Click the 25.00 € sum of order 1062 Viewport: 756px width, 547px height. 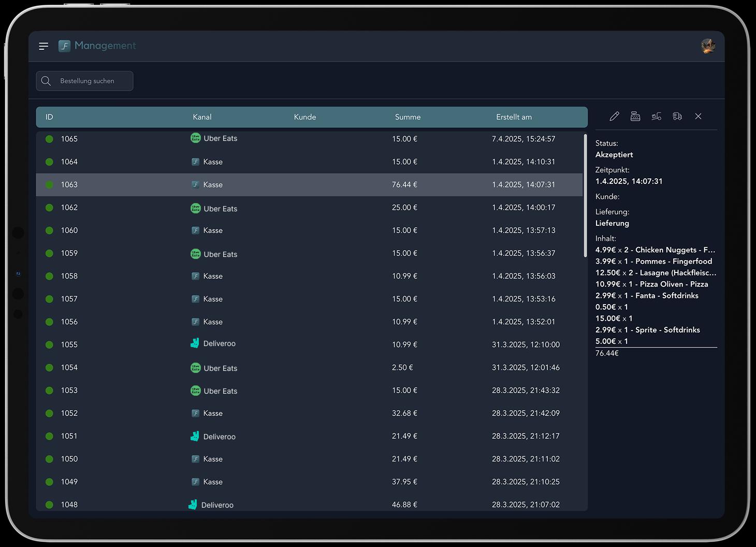coord(404,207)
